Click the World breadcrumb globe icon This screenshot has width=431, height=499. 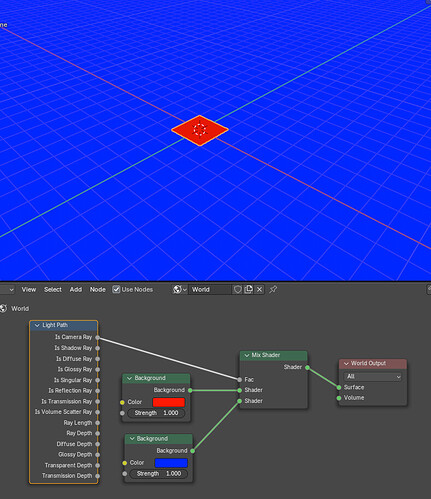tap(3, 308)
